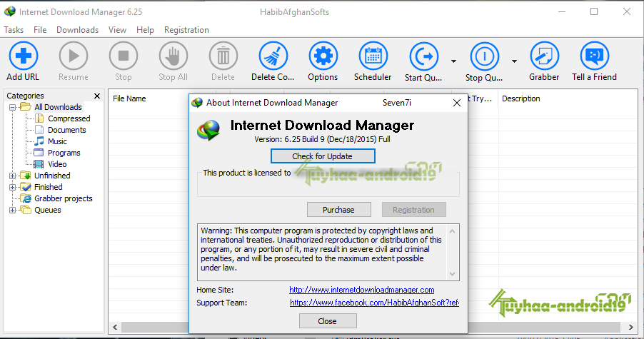The image size is (644, 339).
Task: Open Options gear icon
Action: click(x=323, y=56)
